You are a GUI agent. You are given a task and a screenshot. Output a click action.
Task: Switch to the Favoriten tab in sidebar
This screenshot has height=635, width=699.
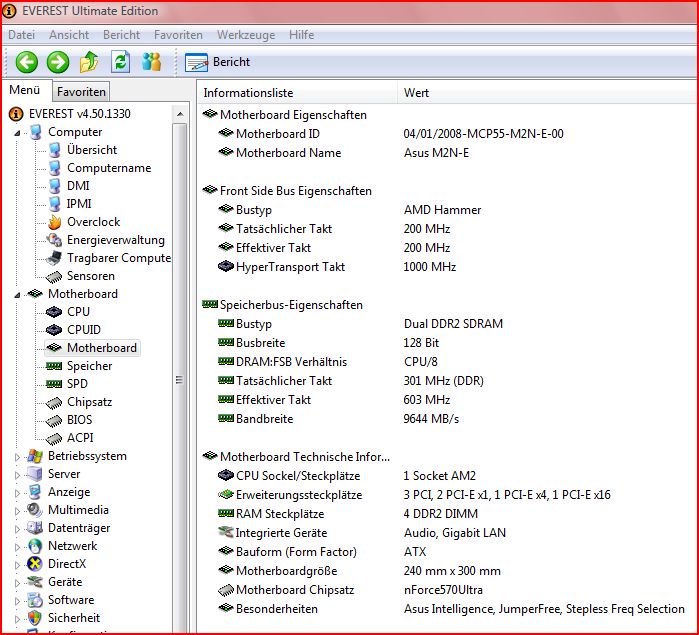point(81,91)
